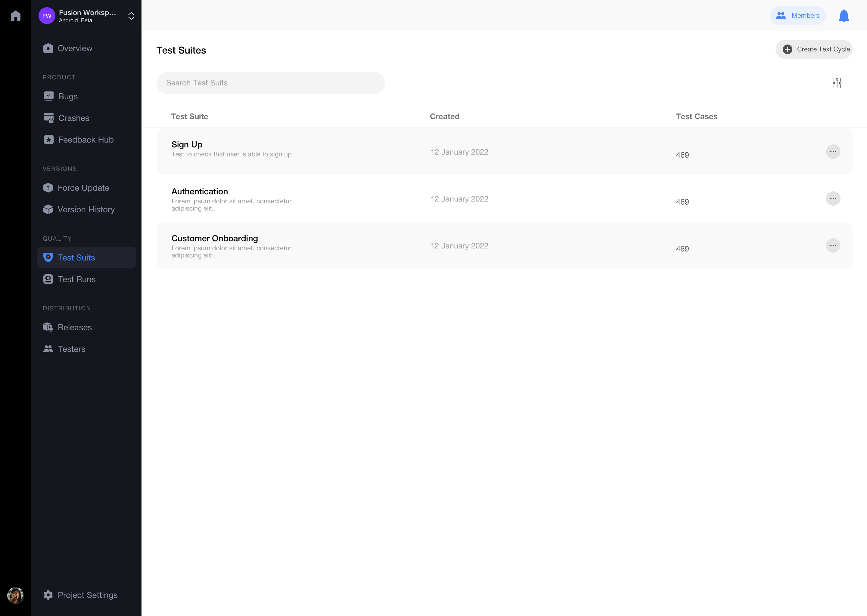
Task: Open Feedback Hub page
Action: point(86,140)
